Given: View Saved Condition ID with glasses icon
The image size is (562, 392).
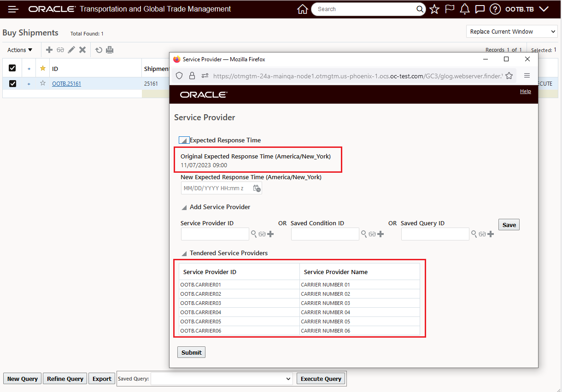Looking at the screenshot, I should (372, 234).
